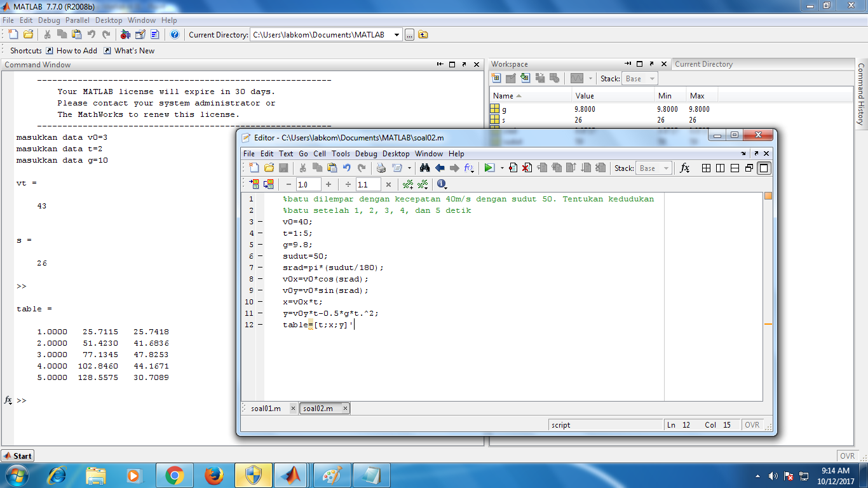The width and height of the screenshot is (868, 488).
Task: Switch to the soal01.m tab
Action: tap(266, 409)
